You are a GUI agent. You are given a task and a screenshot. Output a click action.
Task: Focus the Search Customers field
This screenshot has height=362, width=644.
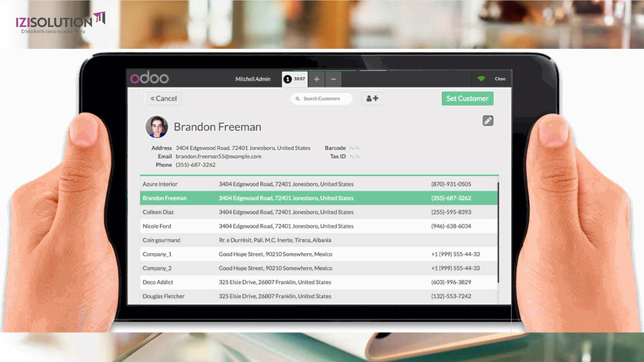321,99
